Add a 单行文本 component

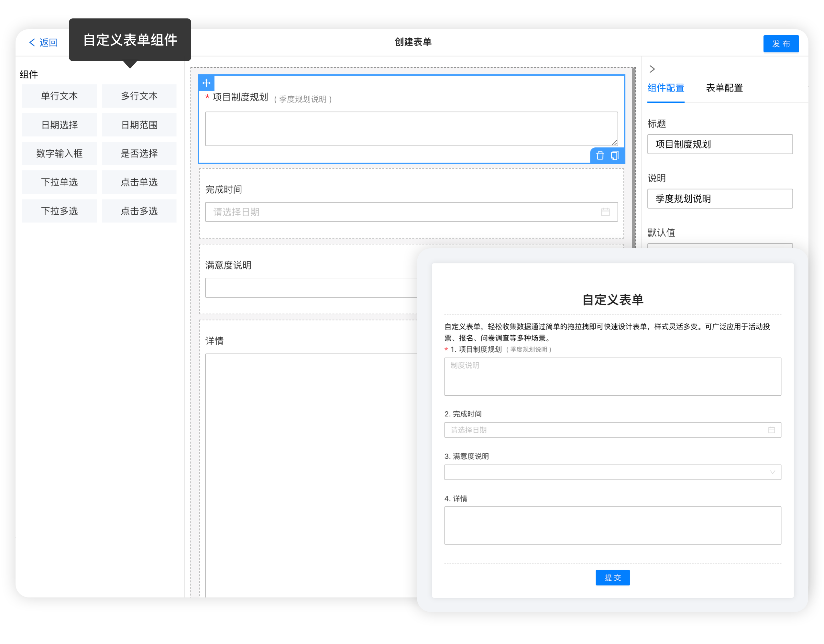pyautogui.click(x=59, y=96)
